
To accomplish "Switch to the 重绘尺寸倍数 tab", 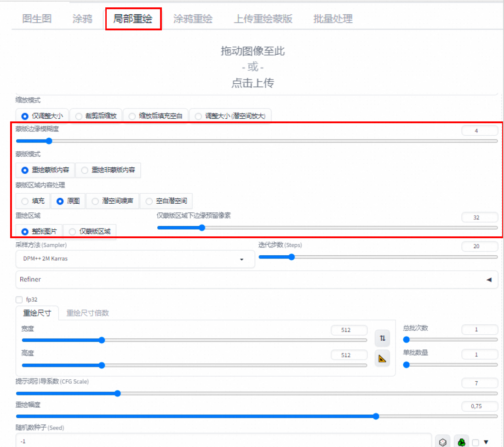I will pyautogui.click(x=87, y=313).
